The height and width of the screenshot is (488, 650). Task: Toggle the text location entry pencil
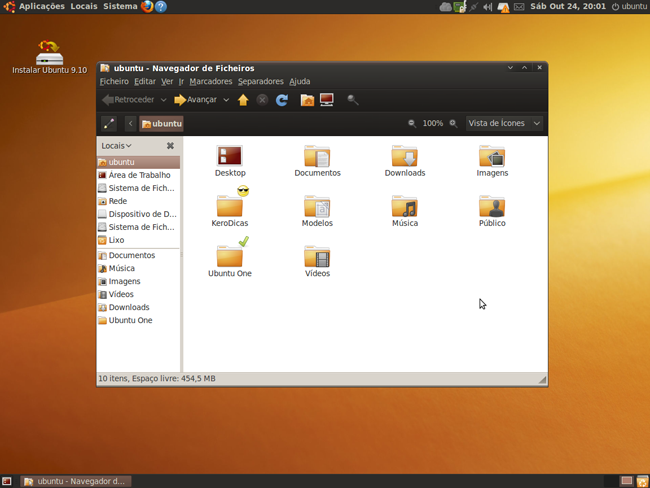109,124
